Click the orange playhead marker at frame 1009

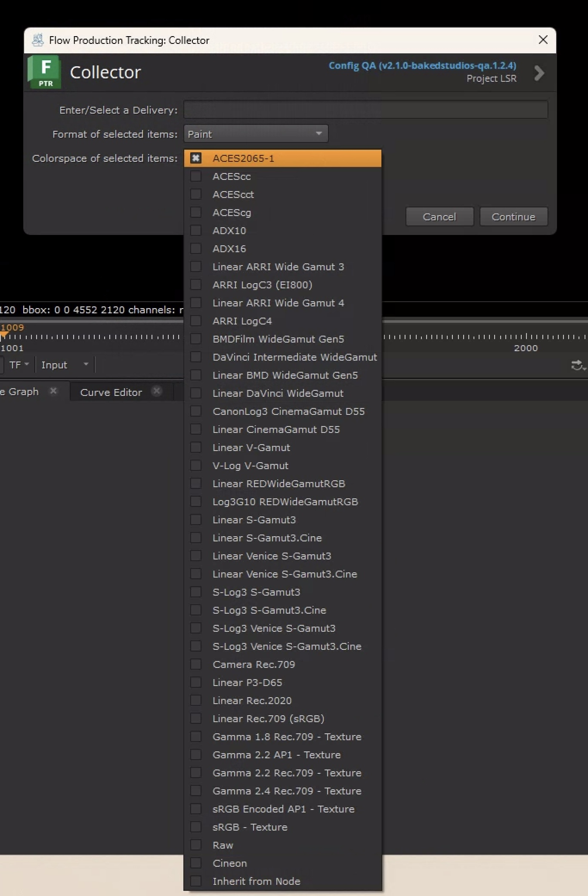click(4, 334)
